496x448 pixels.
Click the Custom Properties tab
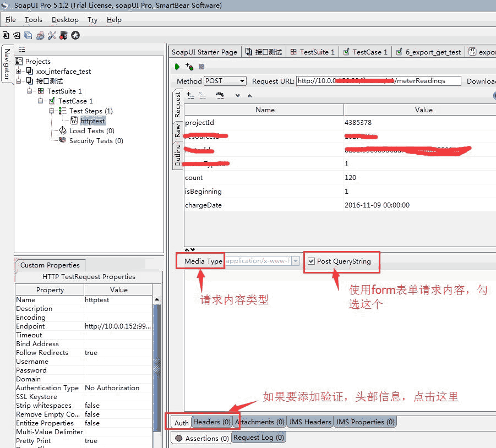[x=50, y=265]
